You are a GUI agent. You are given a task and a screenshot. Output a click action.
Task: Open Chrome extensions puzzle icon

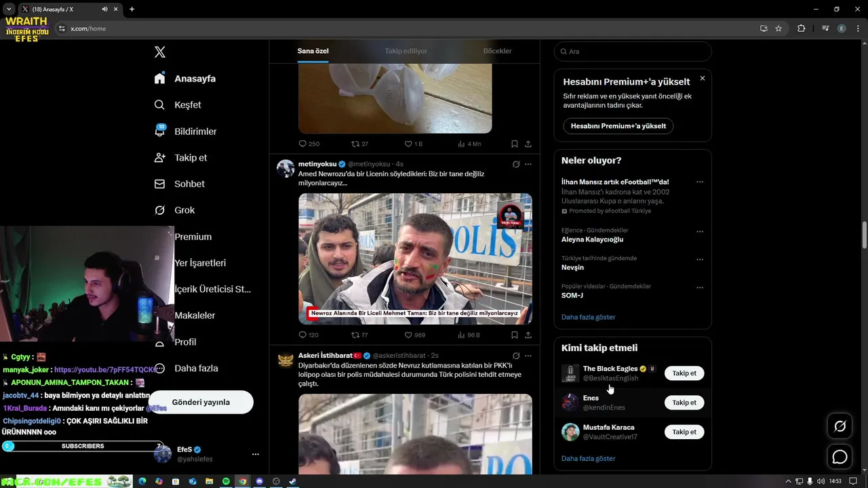tap(802, 28)
